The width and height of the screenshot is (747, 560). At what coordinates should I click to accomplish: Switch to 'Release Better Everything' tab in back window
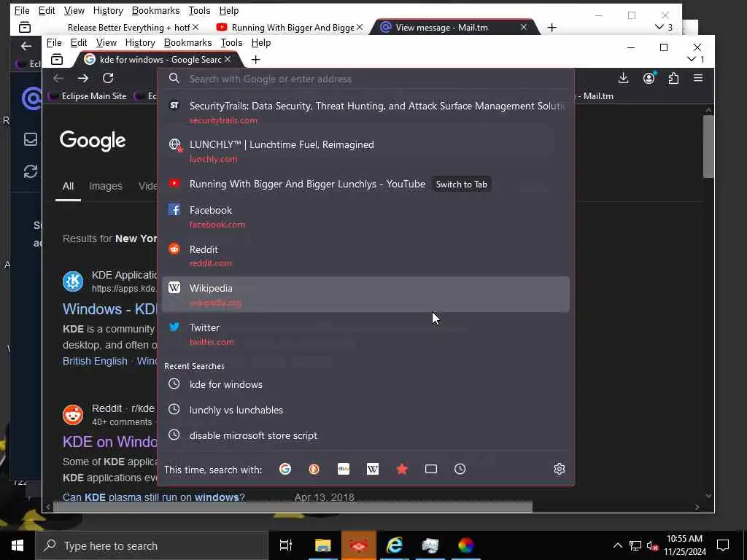(x=128, y=28)
